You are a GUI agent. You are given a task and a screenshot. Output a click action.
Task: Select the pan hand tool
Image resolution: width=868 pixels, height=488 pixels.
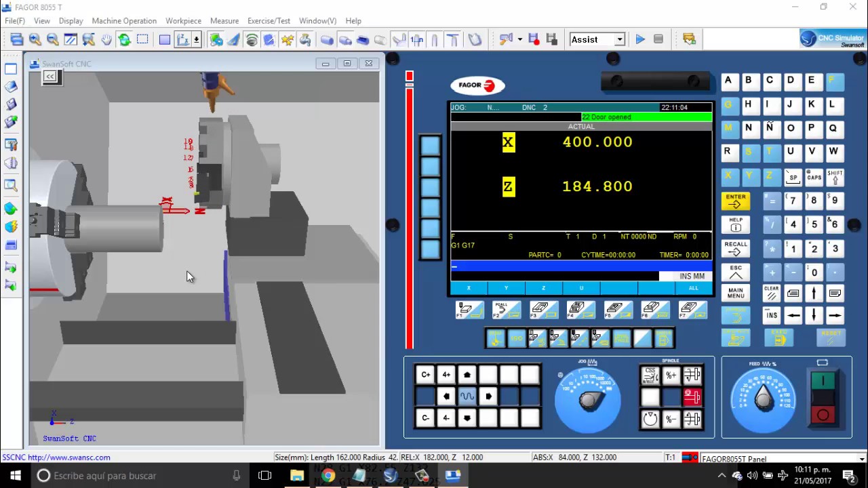pyautogui.click(x=106, y=40)
